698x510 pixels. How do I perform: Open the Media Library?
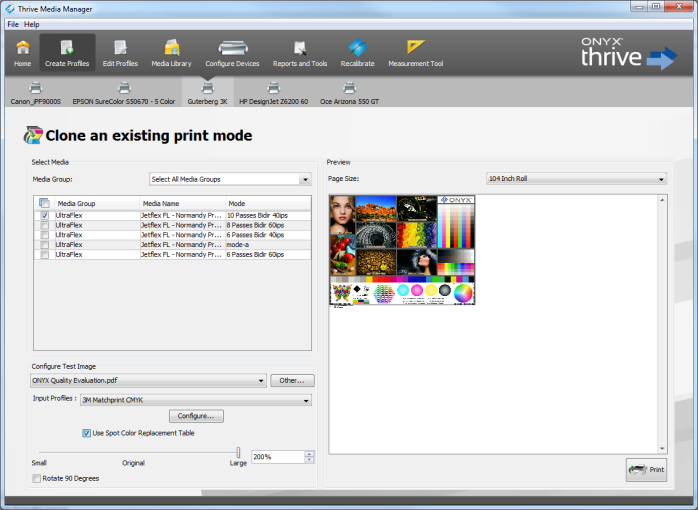[171, 53]
